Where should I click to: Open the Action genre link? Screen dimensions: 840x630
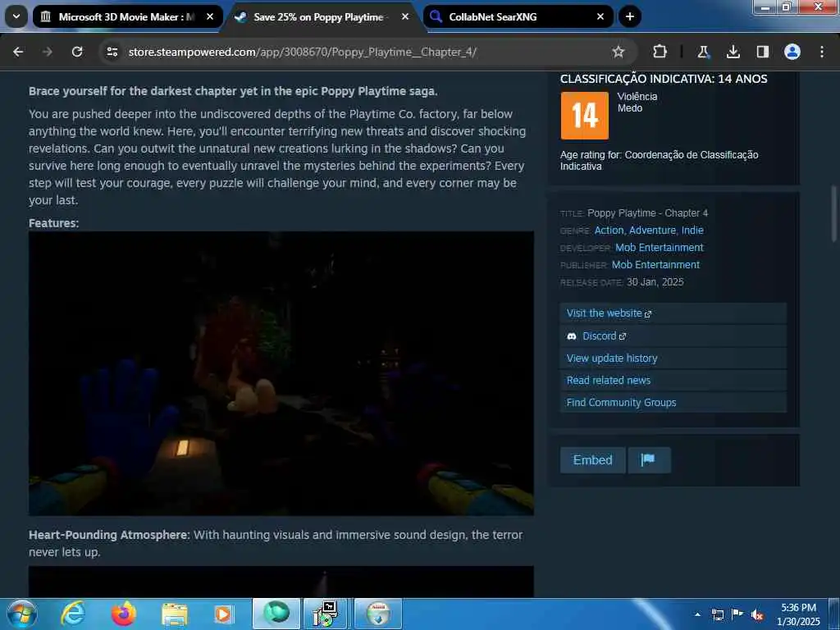[x=609, y=230]
